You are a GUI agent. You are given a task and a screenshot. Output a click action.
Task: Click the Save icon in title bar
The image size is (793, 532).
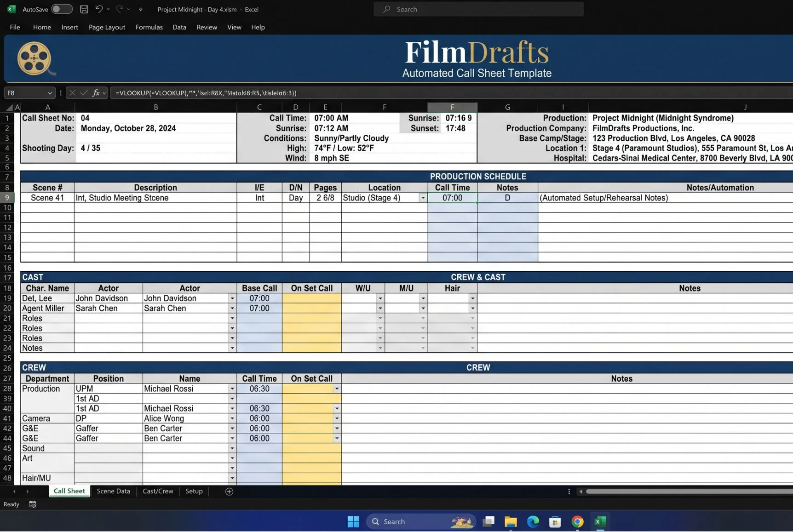84,9
